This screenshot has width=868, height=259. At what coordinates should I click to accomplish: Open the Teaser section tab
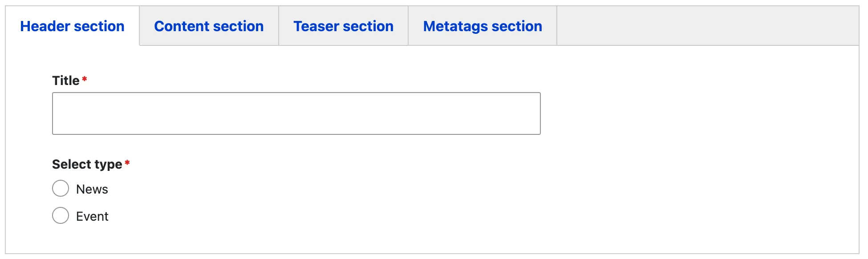tap(343, 26)
